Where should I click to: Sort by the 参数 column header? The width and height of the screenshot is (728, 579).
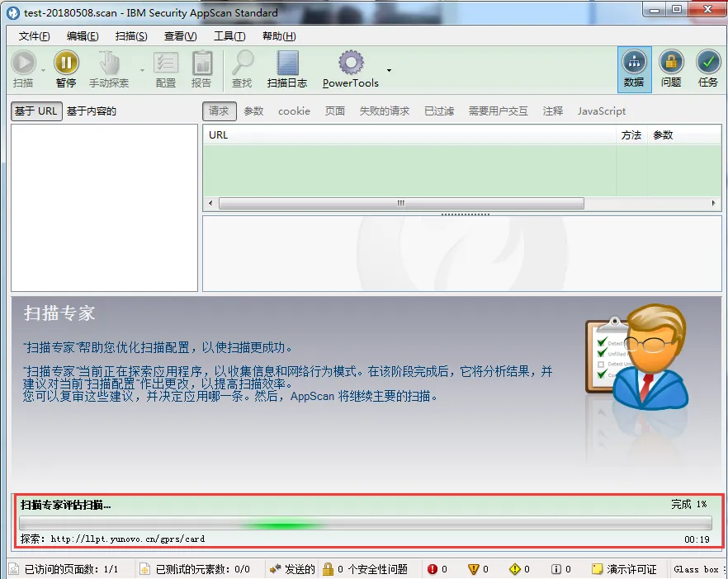point(684,135)
